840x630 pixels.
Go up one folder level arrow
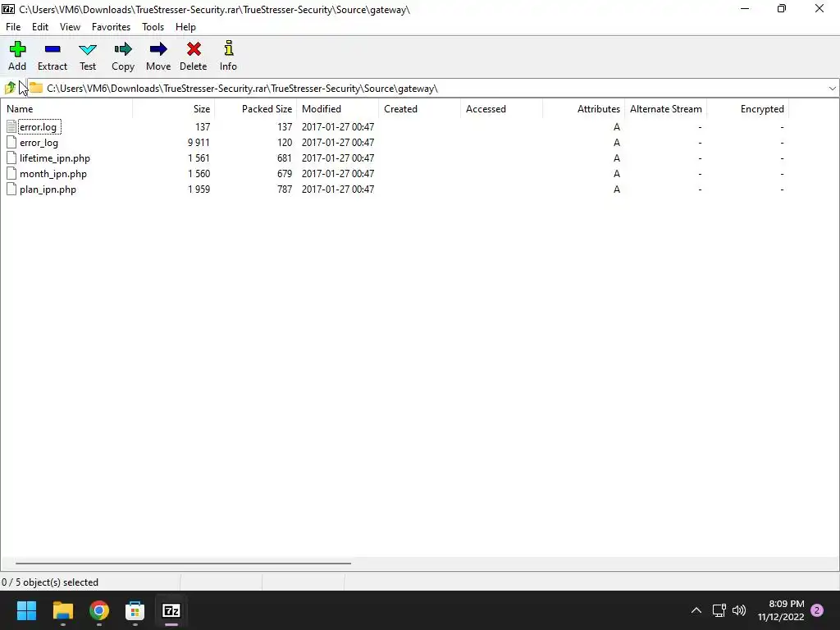[x=10, y=88]
